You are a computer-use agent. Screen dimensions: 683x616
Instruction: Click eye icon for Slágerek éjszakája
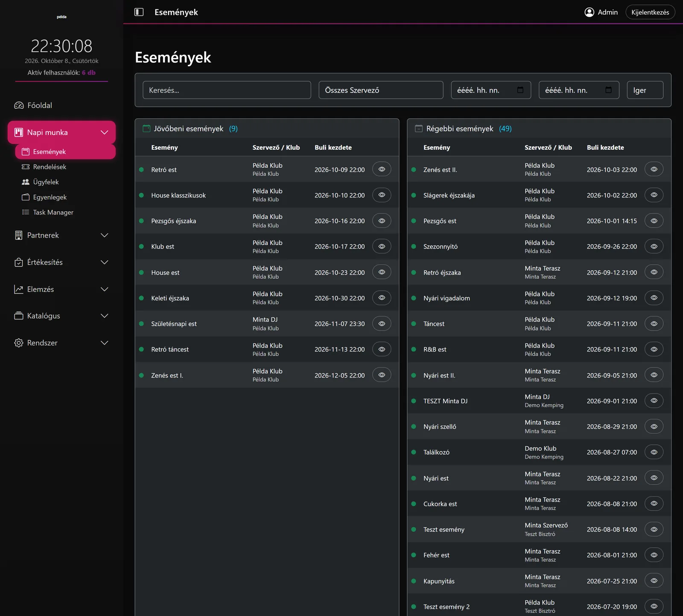coord(654,195)
